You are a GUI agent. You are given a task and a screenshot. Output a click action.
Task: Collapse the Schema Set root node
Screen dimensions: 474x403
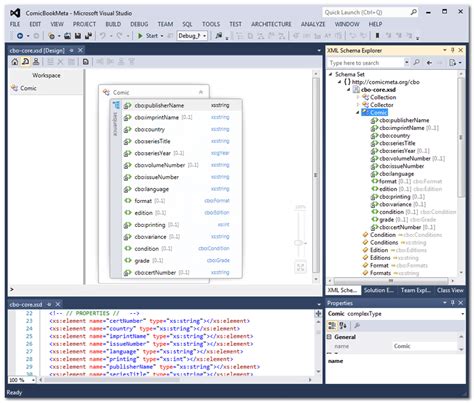click(331, 74)
